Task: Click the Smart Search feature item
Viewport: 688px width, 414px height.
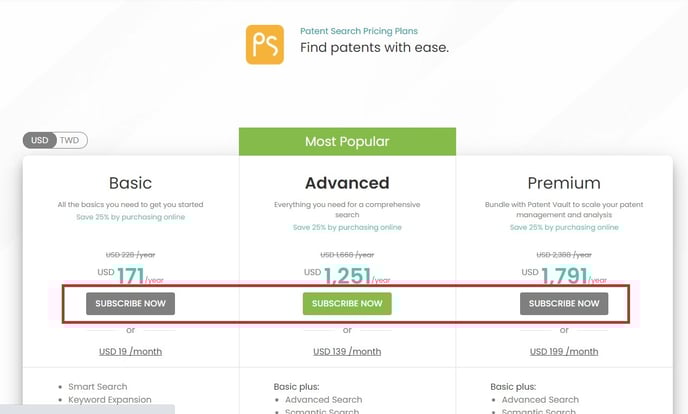Action: [97, 387]
